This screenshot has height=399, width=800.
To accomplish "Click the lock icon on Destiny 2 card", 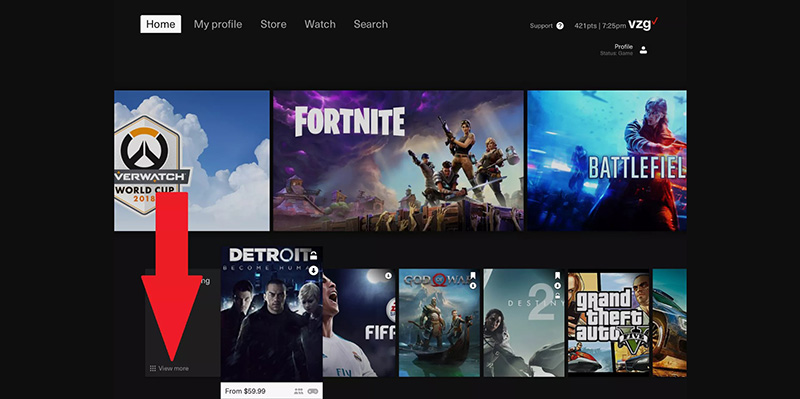I will click(557, 295).
